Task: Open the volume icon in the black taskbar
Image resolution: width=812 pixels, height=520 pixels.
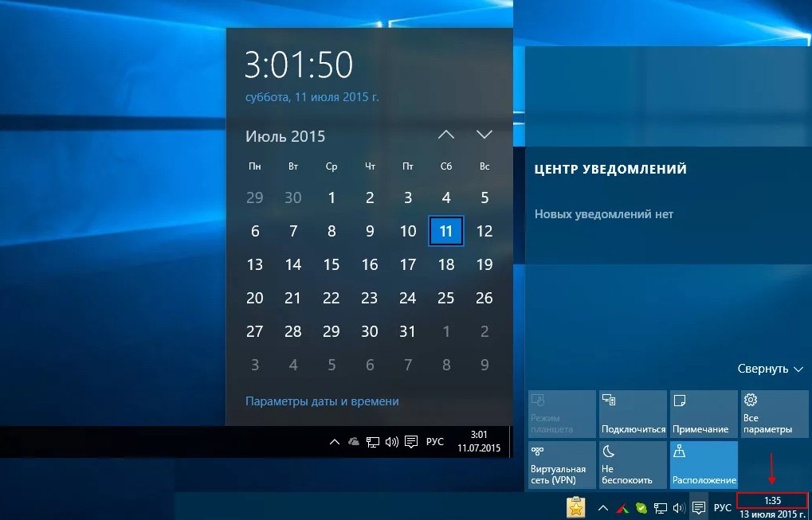Action: pos(391,442)
